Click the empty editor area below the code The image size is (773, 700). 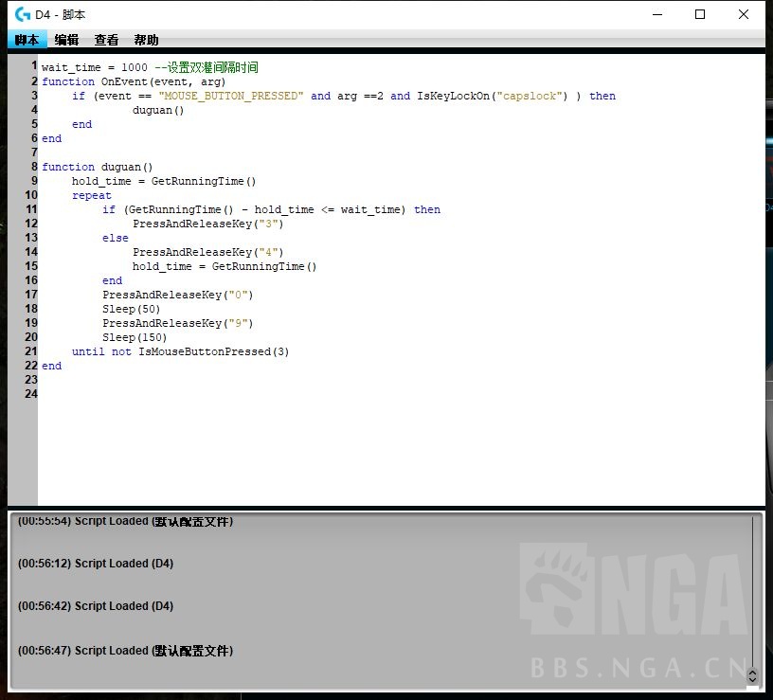(x=402, y=451)
